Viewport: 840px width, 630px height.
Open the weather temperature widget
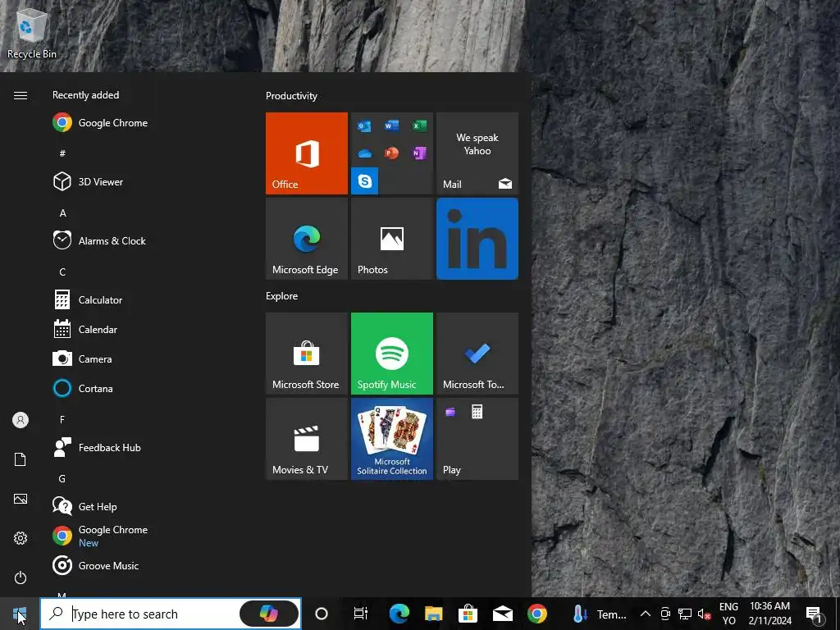(599, 614)
